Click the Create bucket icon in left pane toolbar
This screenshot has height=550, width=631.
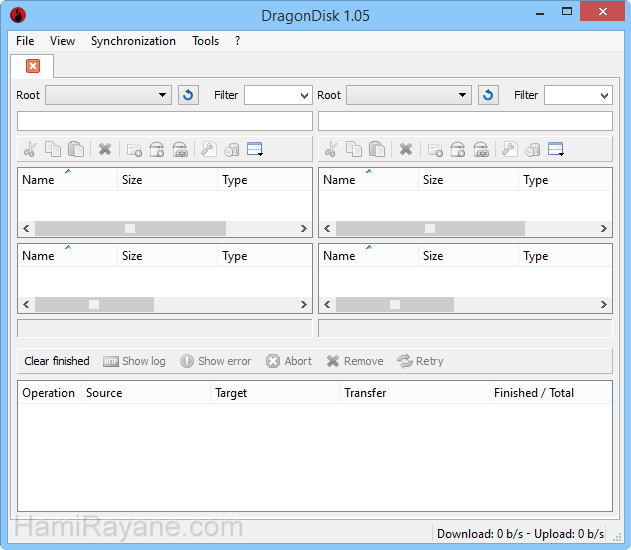click(157, 150)
